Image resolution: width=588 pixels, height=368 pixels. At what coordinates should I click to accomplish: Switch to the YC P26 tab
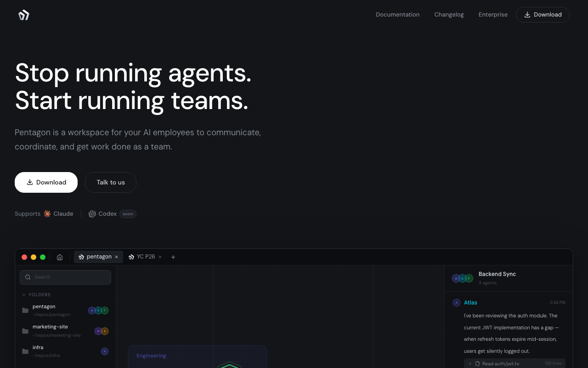point(145,257)
